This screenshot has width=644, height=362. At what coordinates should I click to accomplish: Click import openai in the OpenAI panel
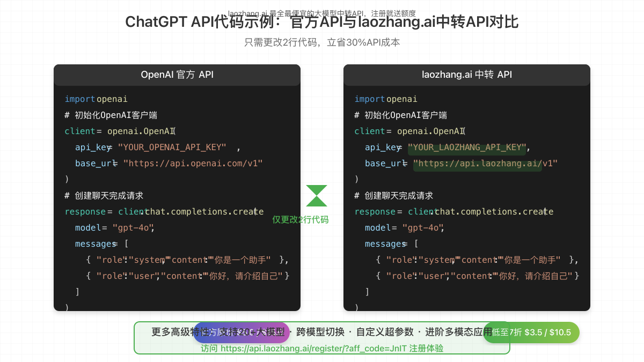pos(96,99)
